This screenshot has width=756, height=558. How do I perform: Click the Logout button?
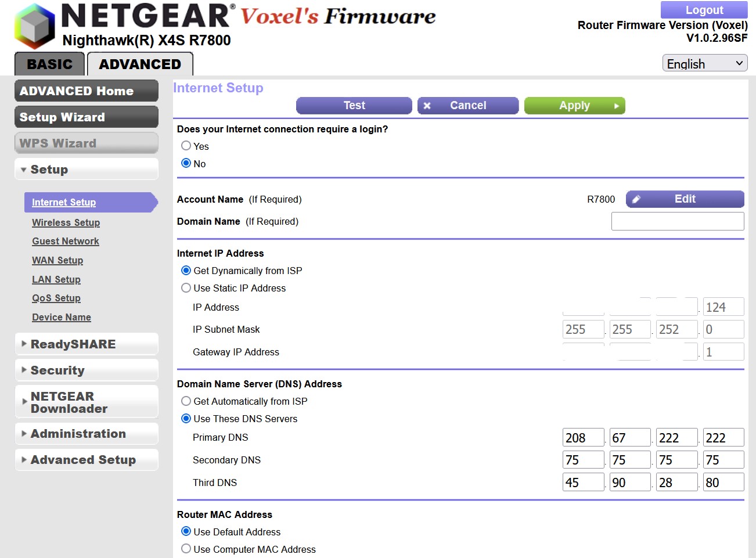pos(704,10)
